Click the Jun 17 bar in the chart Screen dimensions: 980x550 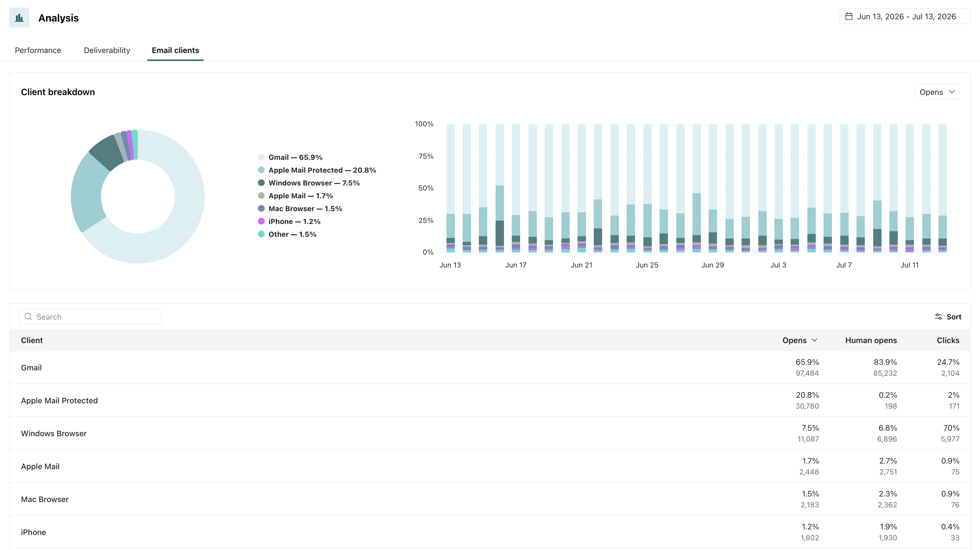(516, 188)
